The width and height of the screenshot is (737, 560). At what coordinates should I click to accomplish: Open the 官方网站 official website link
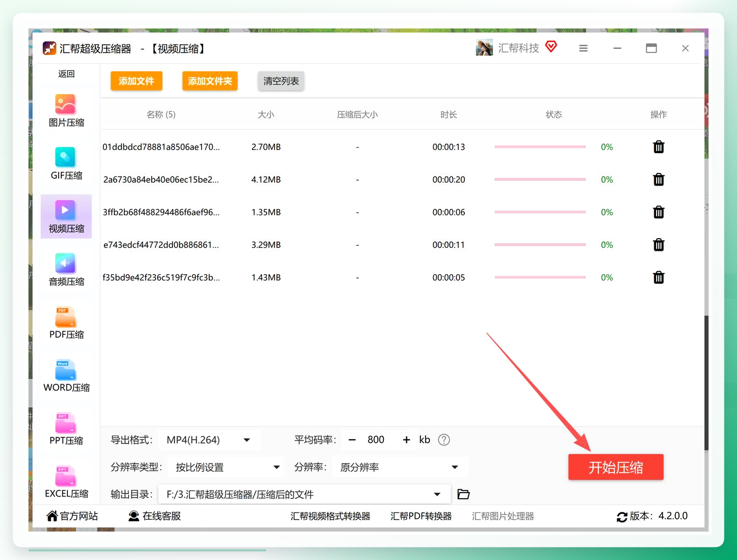72,516
